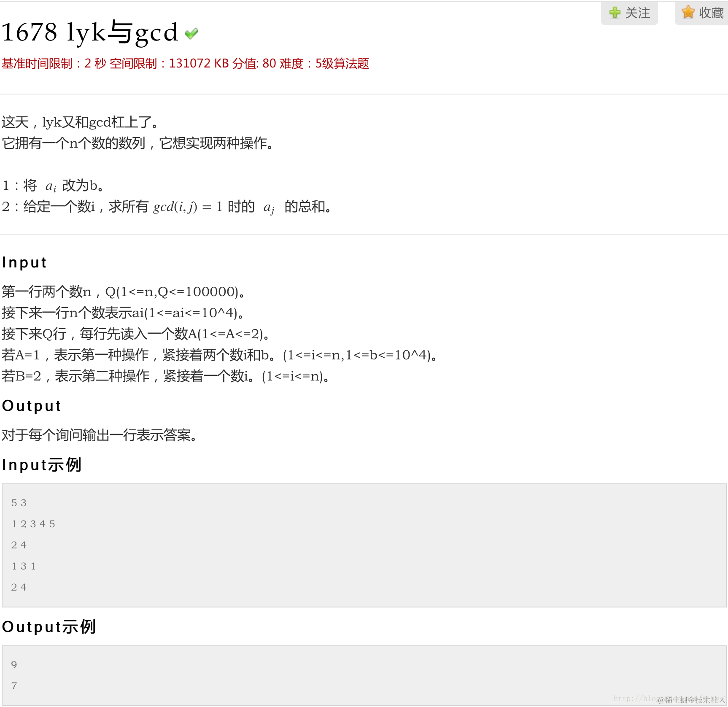Screen dimensions: 728x707
Task: Click sample output value '7'
Action: click(x=14, y=686)
